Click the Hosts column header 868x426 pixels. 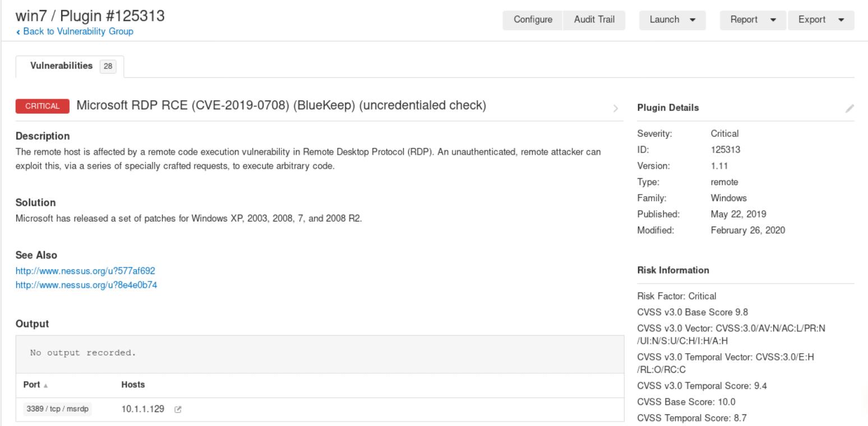(133, 385)
